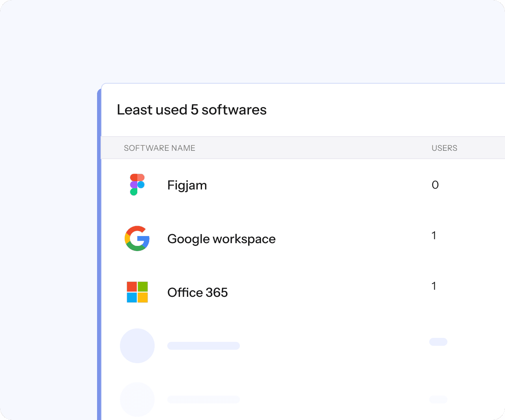The width and height of the screenshot is (505, 420).
Task: Click the Office 365 logo icon
Action: pyautogui.click(x=137, y=292)
